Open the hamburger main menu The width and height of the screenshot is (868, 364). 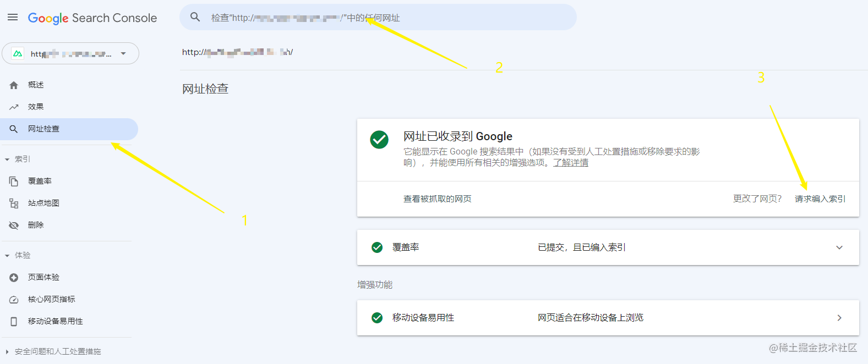[13, 18]
